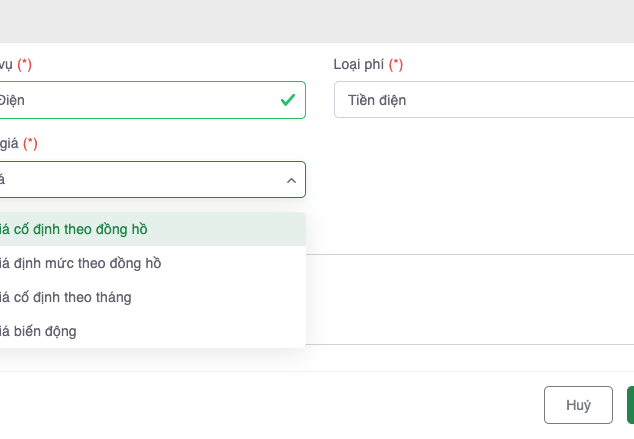This screenshot has height=439, width=634.
Task: Click blank space below 'giá biến động' option
Action: (x=150, y=360)
